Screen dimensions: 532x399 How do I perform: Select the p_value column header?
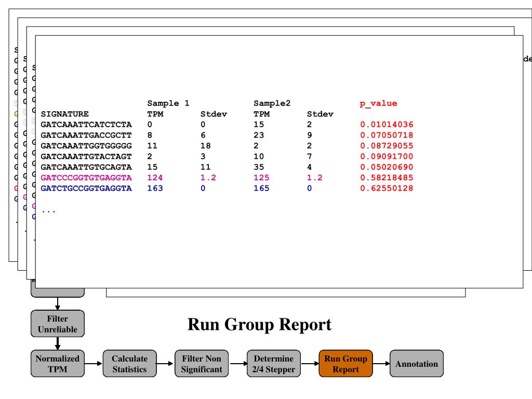point(378,103)
